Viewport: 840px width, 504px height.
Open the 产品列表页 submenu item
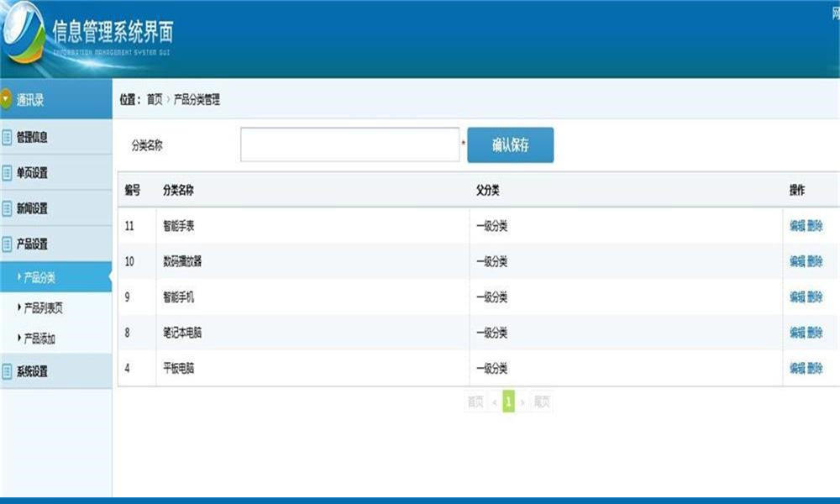point(55,307)
